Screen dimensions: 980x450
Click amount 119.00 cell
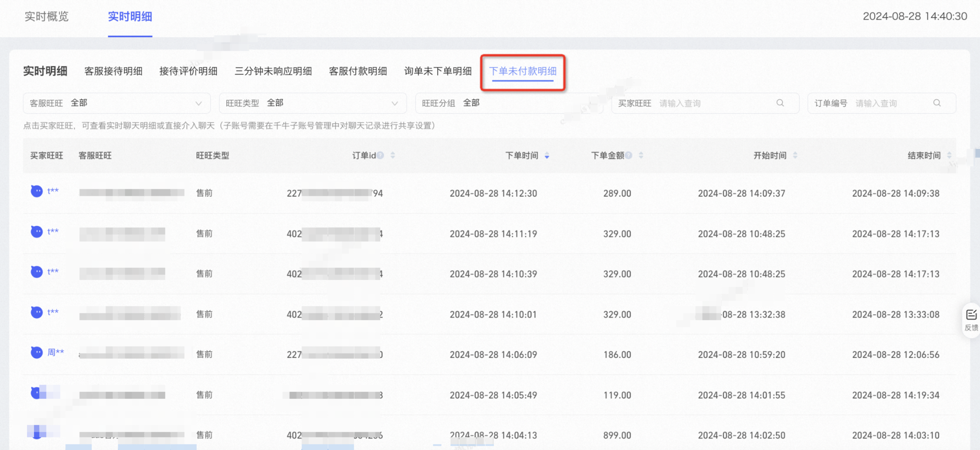pos(617,395)
